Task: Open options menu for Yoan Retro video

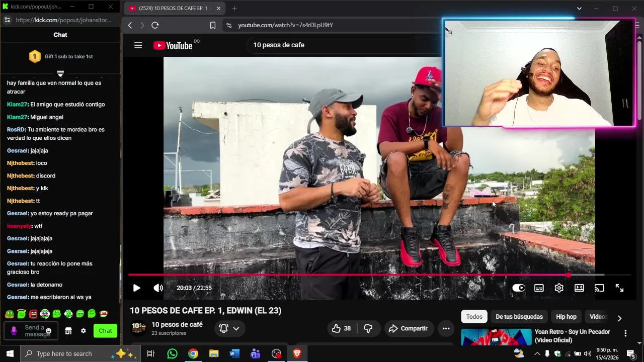Action: [x=625, y=333]
